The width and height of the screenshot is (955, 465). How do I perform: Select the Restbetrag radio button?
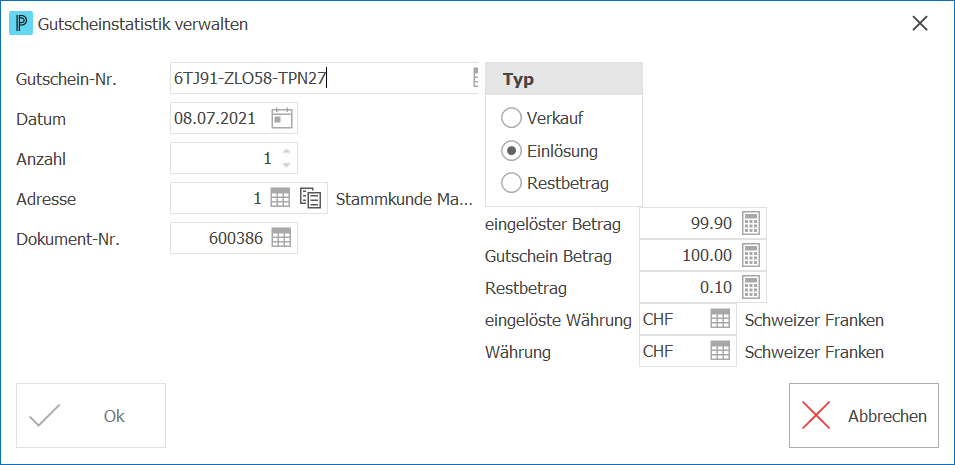[511, 182]
